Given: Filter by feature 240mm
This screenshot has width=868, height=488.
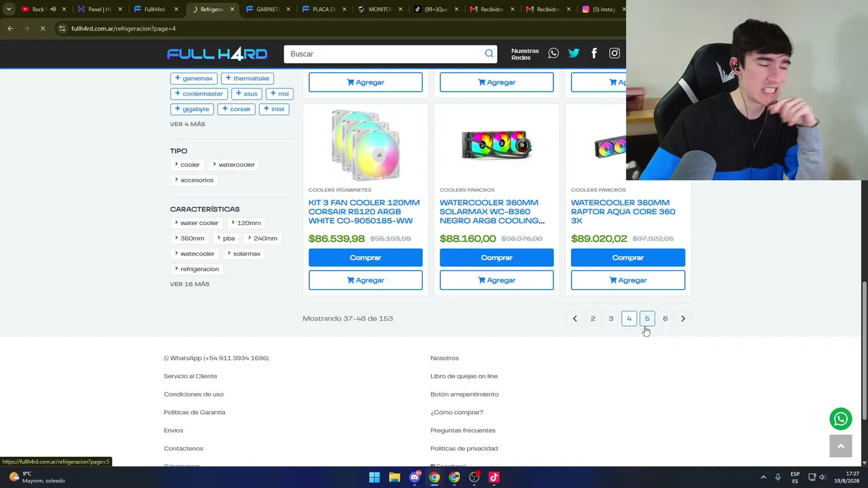Looking at the screenshot, I should (262, 239).
